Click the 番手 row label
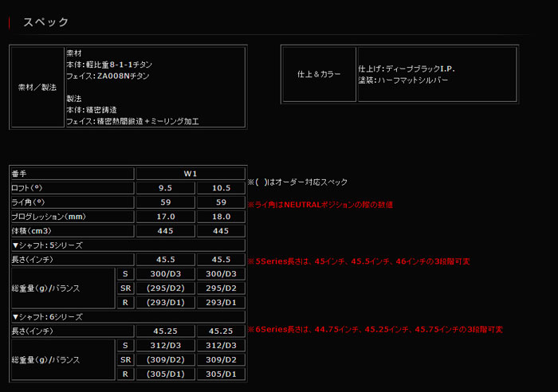This screenshot has width=558, height=392. [x=21, y=173]
